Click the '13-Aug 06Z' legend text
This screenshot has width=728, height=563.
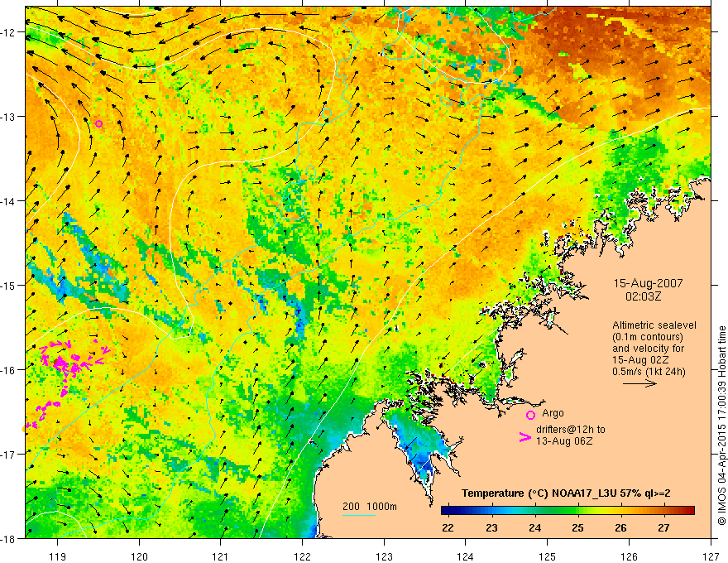point(564,440)
